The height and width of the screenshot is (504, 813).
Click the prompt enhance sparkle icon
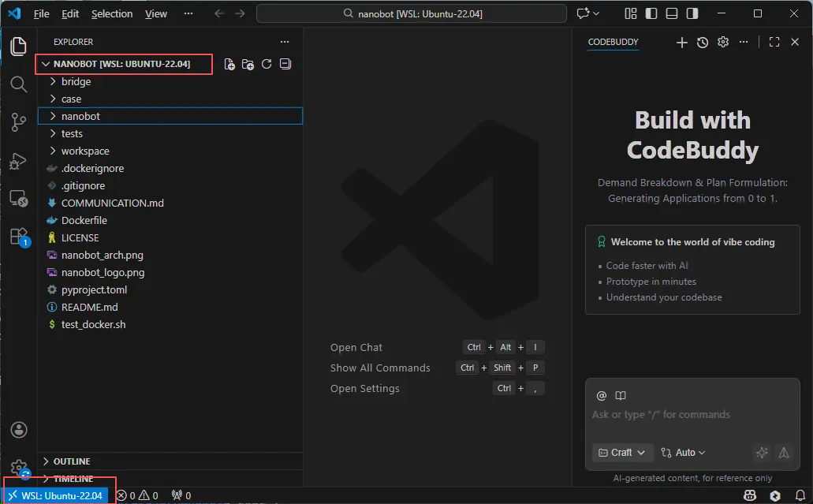(762, 453)
